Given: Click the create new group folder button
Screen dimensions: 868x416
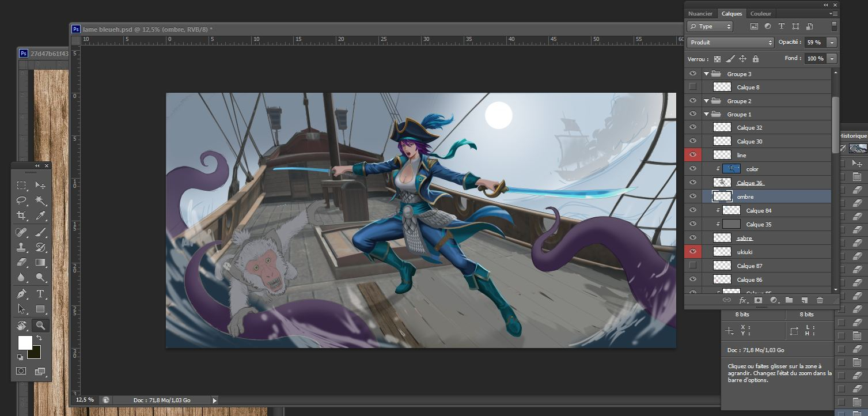Looking at the screenshot, I should click(789, 300).
